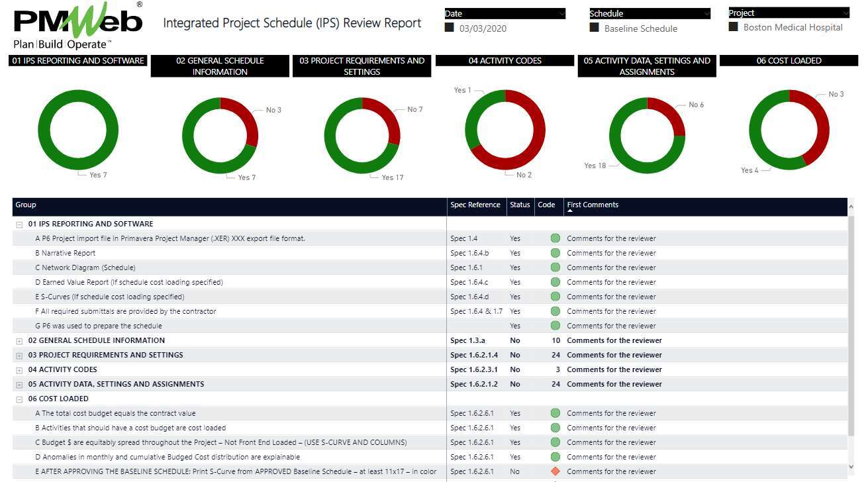Open the Project slicer dropdown arrow
Image resolution: width=868 pixels, height=482 pixels.
pyautogui.click(x=845, y=13)
